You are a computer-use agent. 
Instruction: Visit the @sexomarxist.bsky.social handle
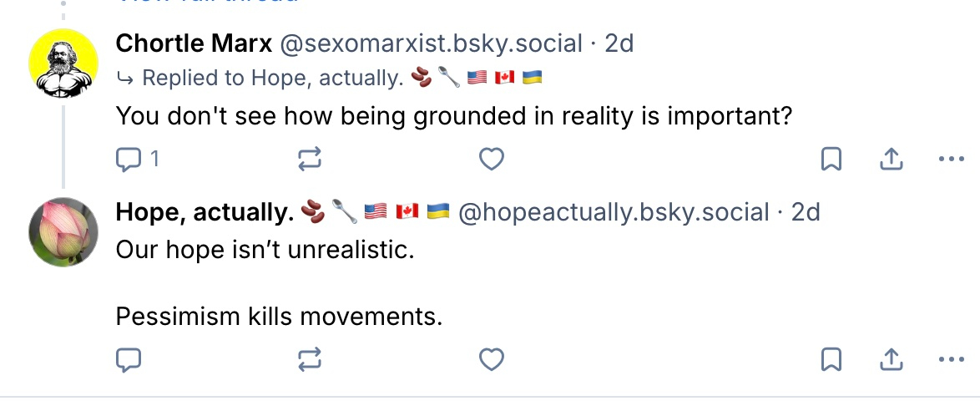pyautogui.click(x=429, y=43)
